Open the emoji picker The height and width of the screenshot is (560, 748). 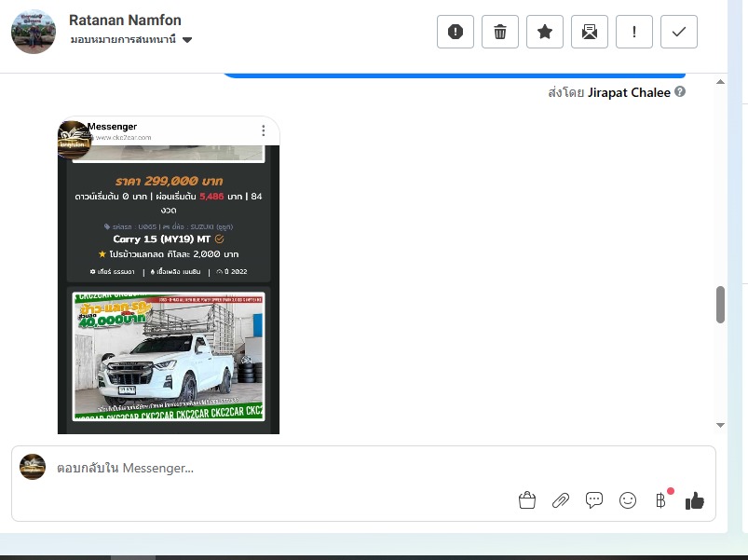628,500
